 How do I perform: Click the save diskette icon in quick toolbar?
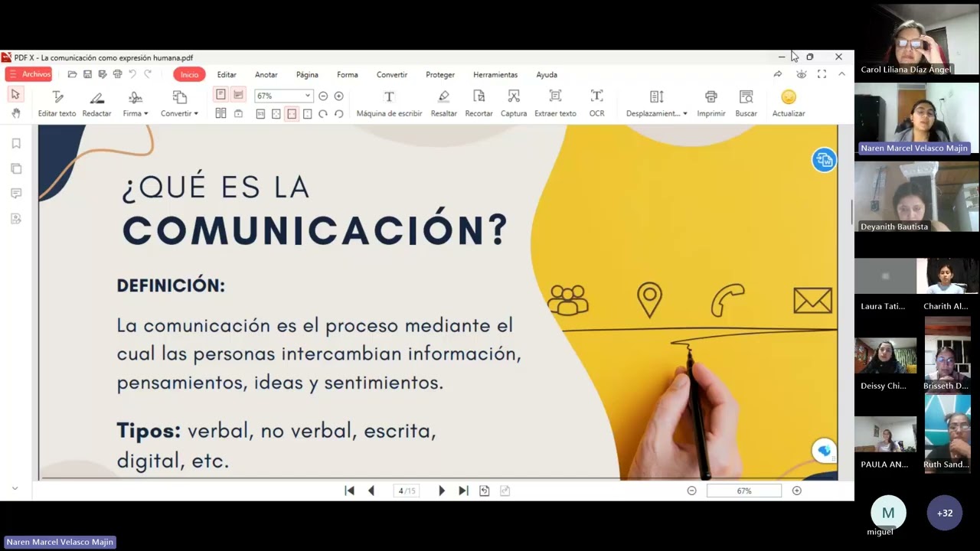point(87,74)
